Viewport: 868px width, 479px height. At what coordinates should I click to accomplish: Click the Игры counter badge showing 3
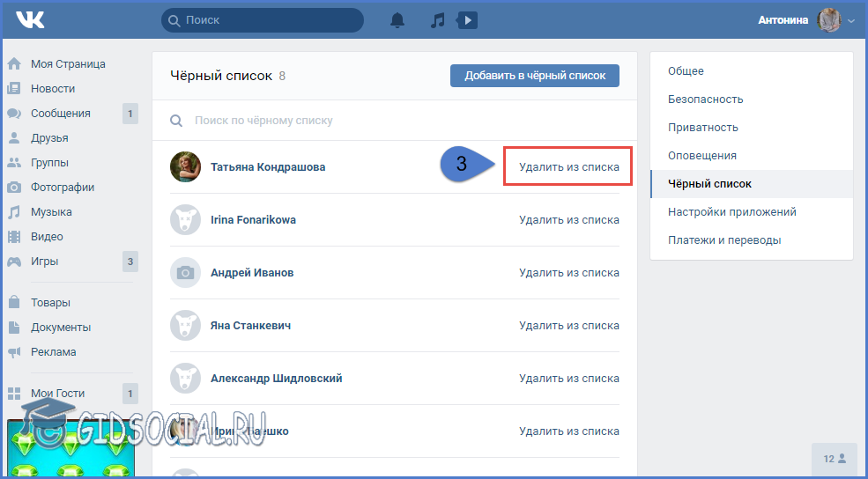[x=130, y=262]
